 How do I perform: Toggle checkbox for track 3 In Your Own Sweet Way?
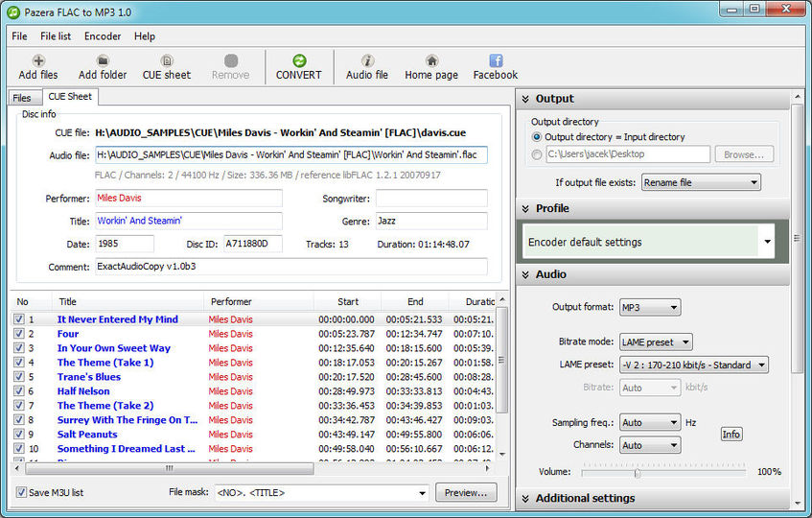click(19, 348)
